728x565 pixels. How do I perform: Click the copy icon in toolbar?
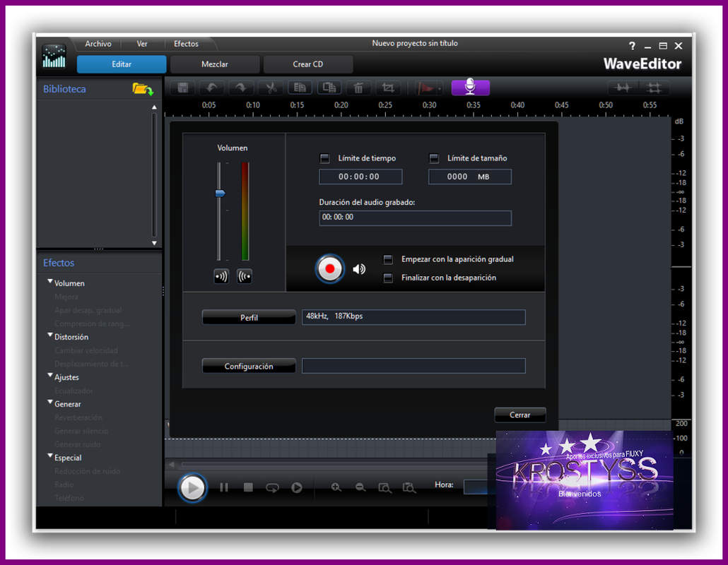point(300,88)
